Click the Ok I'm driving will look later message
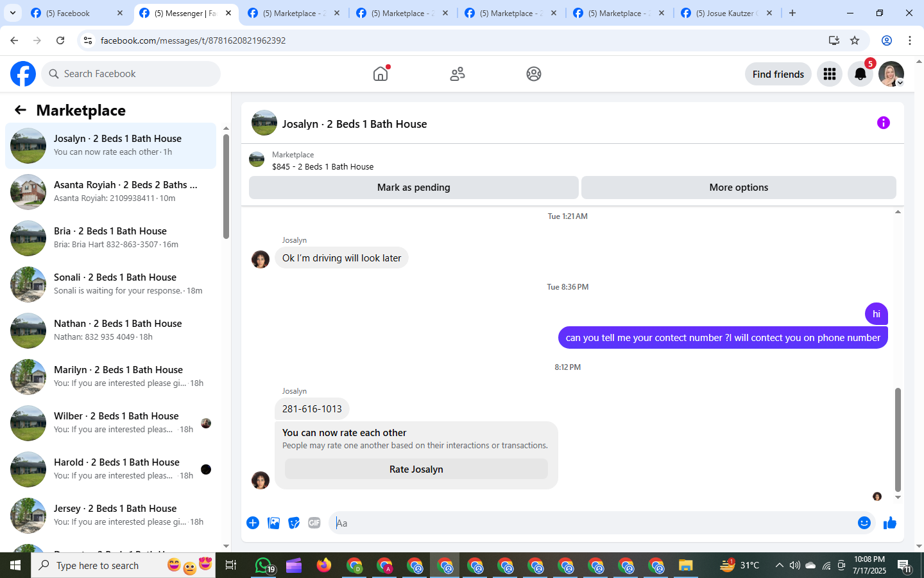Screen dimensions: 924x578 coord(341,258)
